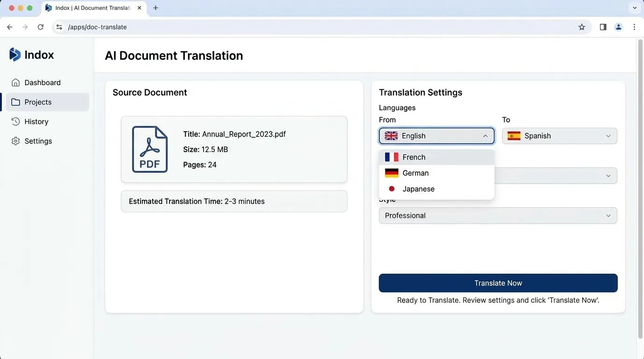Click the Translation Settings heading
The height and width of the screenshot is (359, 644).
(421, 93)
